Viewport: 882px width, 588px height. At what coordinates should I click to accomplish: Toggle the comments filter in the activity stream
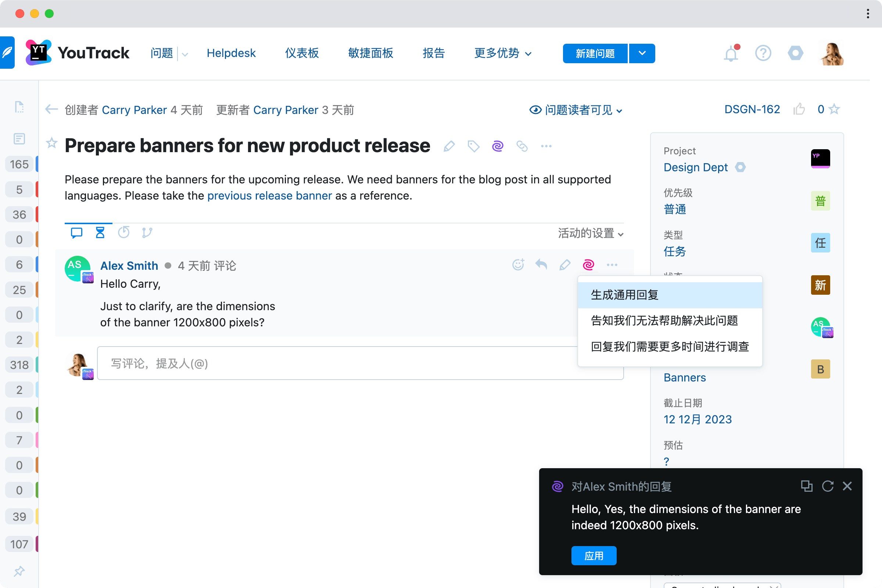(x=76, y=233)
